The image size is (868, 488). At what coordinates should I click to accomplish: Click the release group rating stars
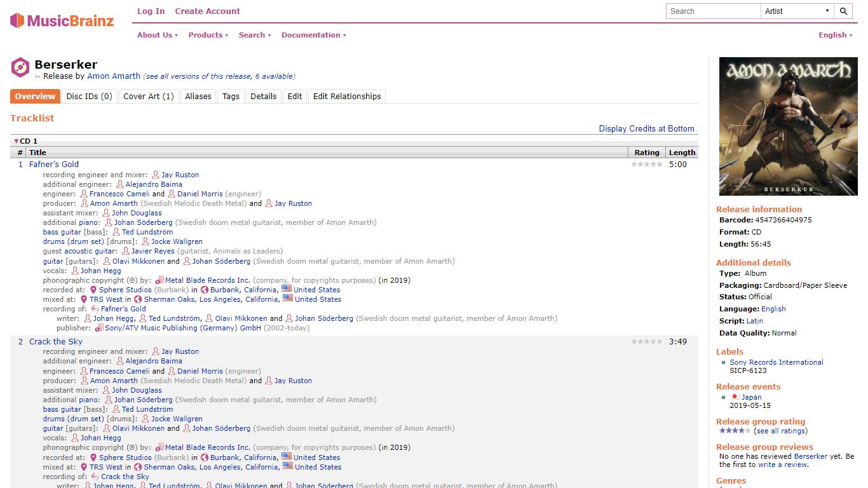click(735, 431)
